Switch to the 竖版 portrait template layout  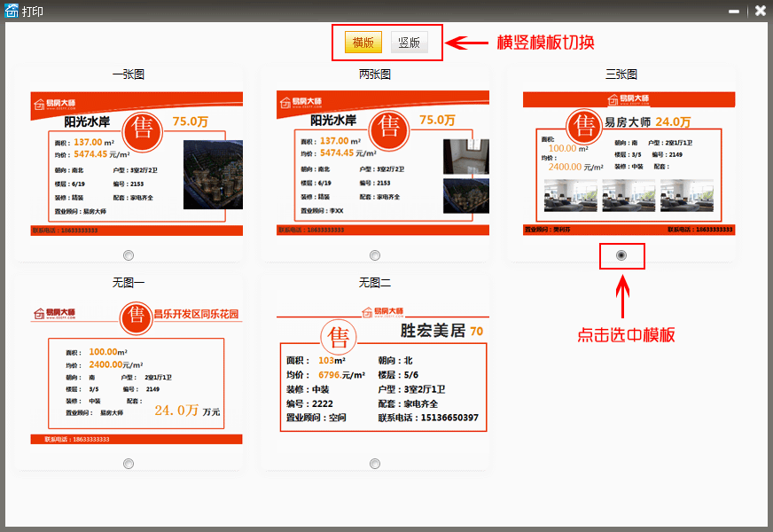coord(409,43)
